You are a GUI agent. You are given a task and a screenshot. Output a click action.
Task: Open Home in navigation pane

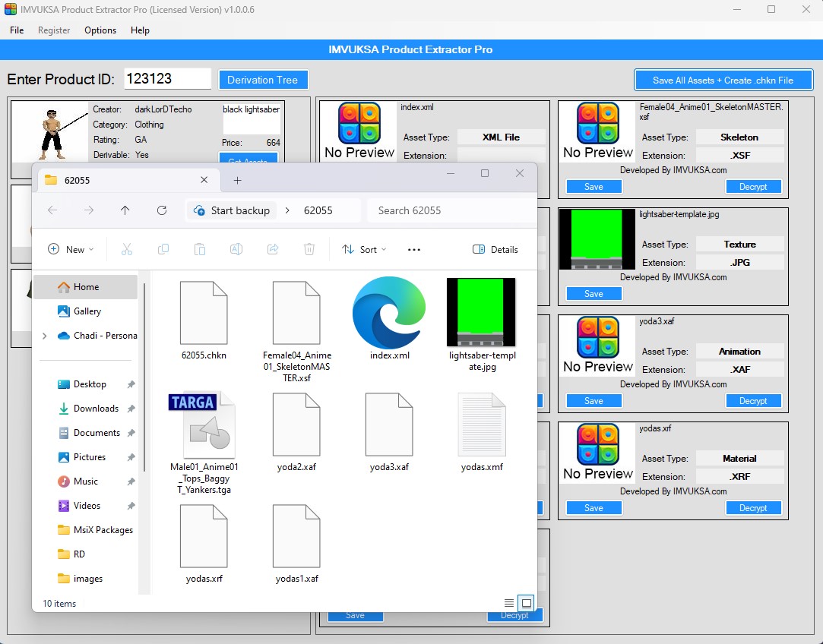pyautogui.click(x=86, y=287)
